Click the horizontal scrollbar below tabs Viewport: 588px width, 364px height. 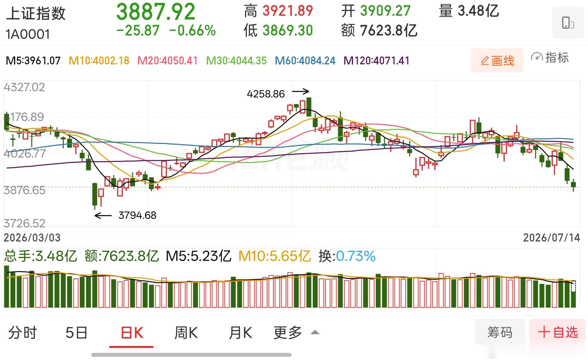pyautogui.click(x=192, y=355)
